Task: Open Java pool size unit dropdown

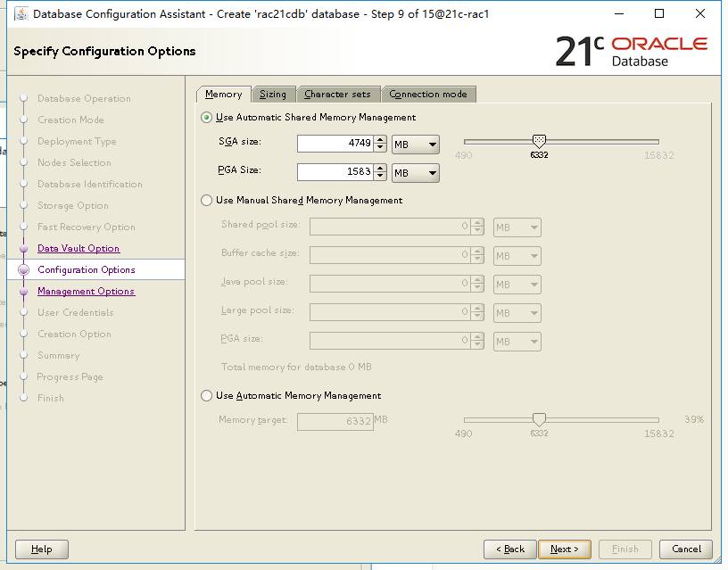Action: [x=517, y=285]
